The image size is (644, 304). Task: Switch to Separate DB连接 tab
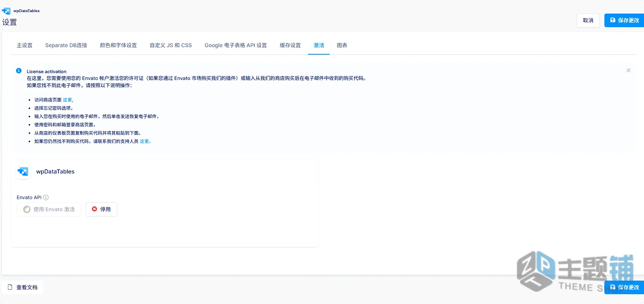(66, 45)
